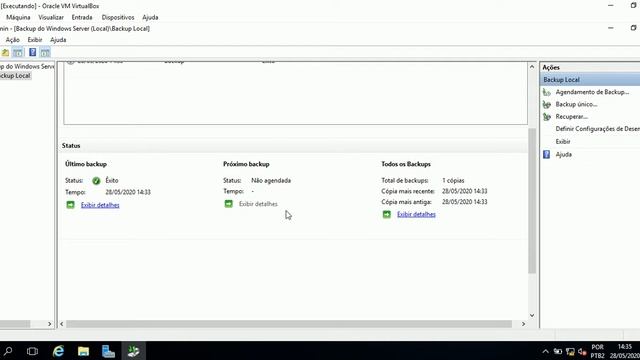
Task: Open Server Manager from taskbar
Action: (x=108, y=351)
